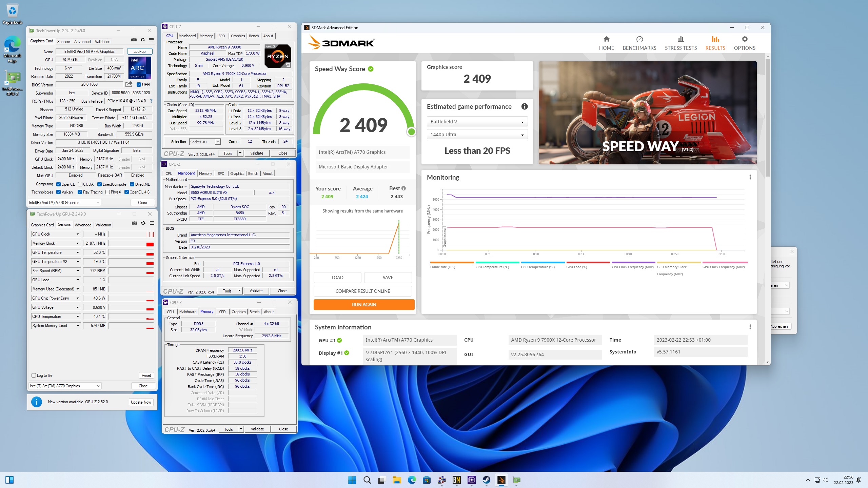Click the CPU Temperature (°C) legend bar
The width and height of the screenshot is (868, 488).
(x=497, y=262)
